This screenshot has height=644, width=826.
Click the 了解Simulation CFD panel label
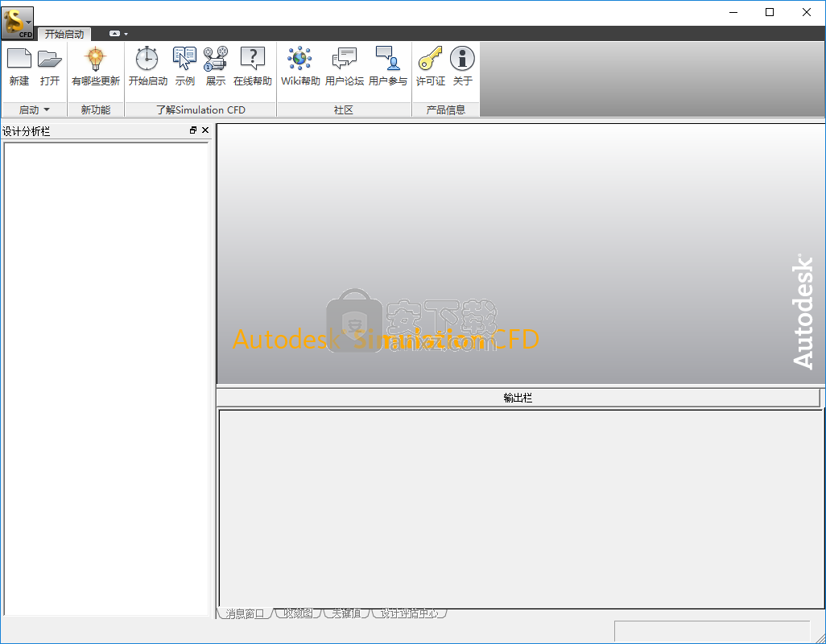[200, 109]
